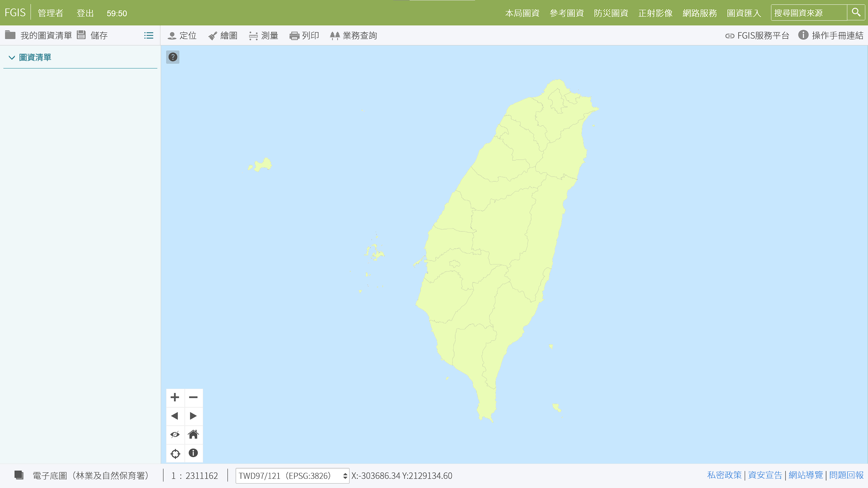Toggle the eye icon to hide layers
This screenshot has width=868, height=488.
pos(175,435)
